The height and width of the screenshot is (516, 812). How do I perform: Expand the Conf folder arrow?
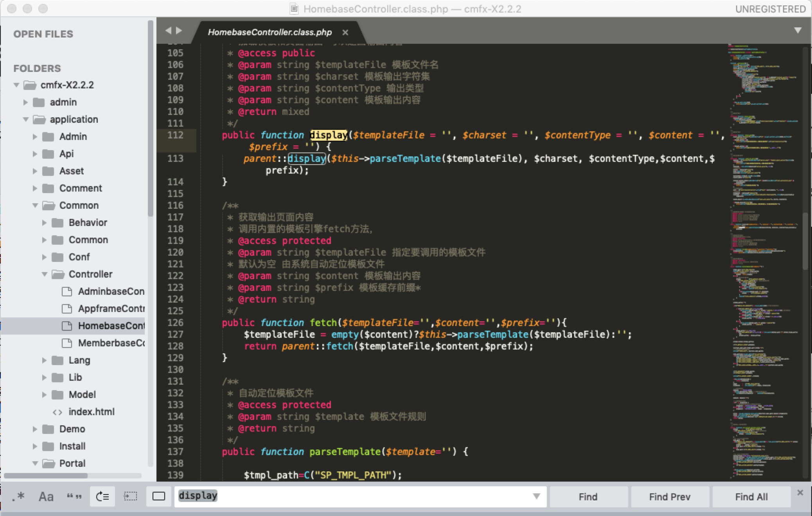pos(44,257)
